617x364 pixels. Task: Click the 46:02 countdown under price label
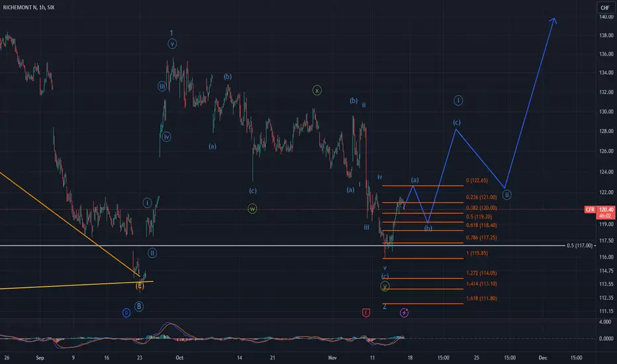(604, 216)
